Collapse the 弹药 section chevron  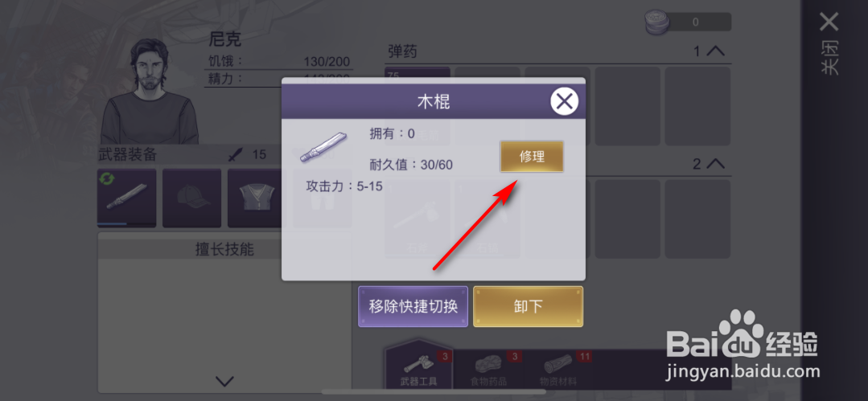point(716,51)
